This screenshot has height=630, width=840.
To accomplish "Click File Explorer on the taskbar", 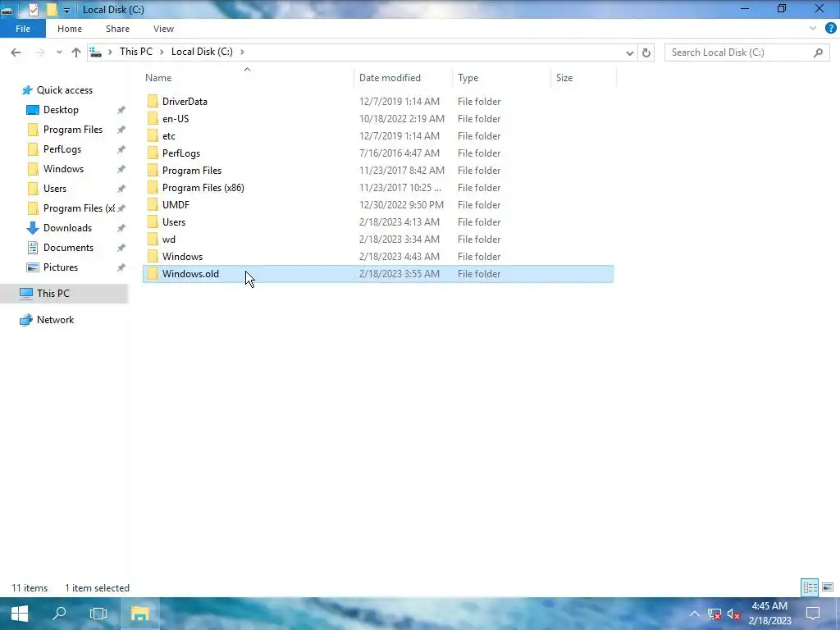I will pyautogui.click(x=139, y=614).
